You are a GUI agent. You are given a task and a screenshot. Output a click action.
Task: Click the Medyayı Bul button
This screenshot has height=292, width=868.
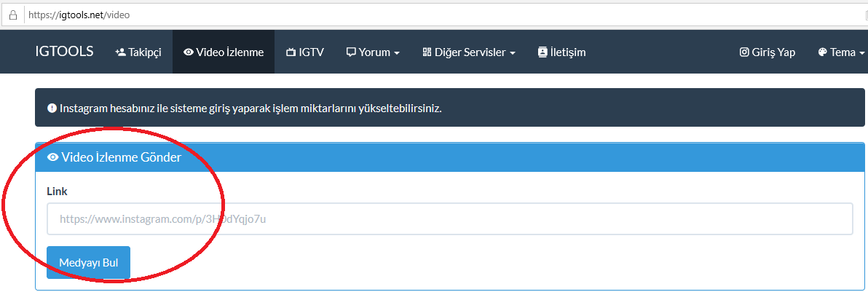click(89, 263)
